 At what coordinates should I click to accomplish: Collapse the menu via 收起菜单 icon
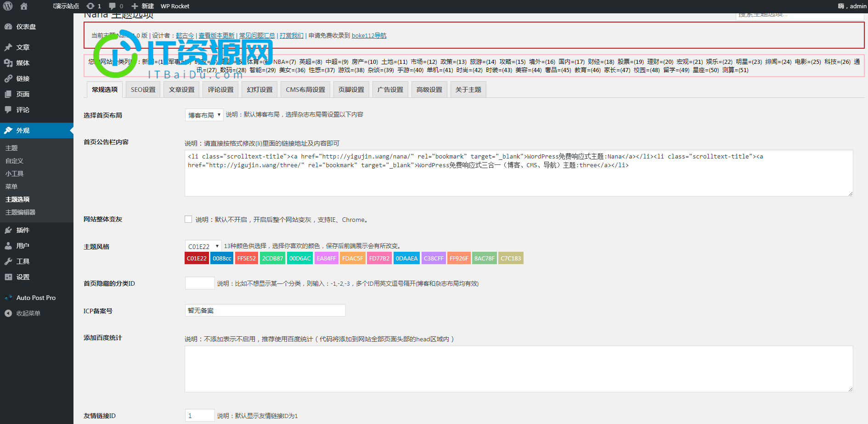pyautogui.click(x=8, y=313)
